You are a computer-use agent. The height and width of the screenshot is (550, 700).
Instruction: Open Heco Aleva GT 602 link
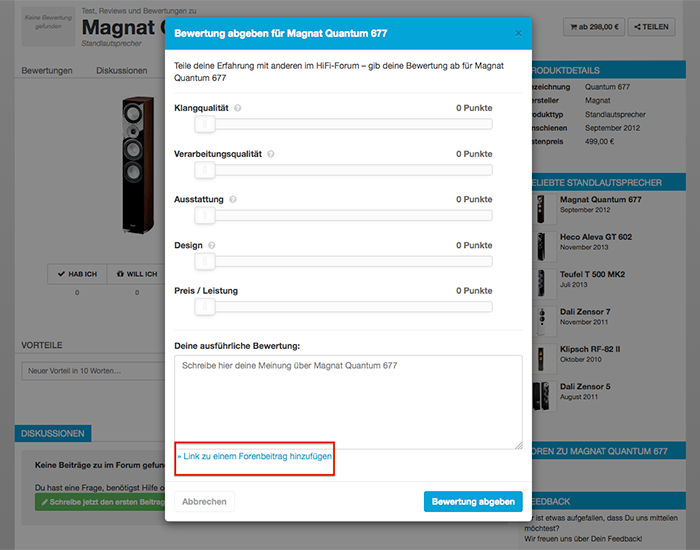pyautogui.click(x=596, y=237)
